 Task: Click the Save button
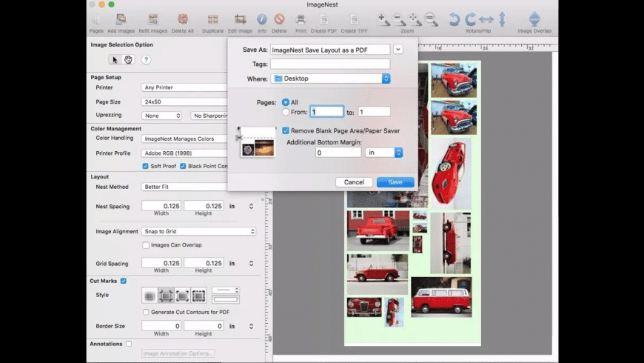395,182
